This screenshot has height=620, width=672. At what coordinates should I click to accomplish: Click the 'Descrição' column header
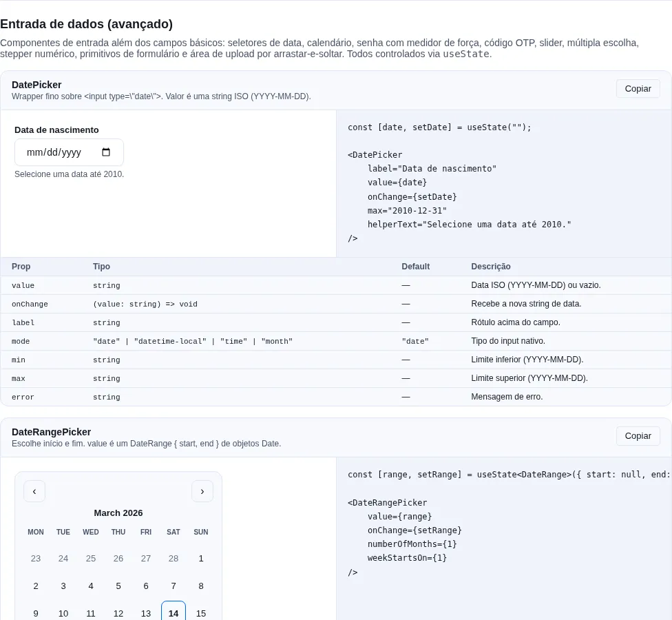tap(491, 267)
